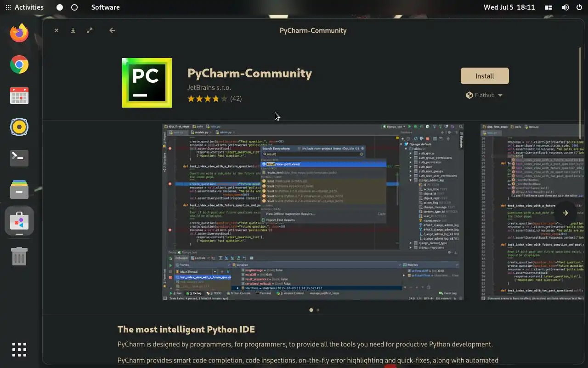Screen dimensions: 588x368
Task: Show next screenshot with right arrow
Action: coord(565,213)
